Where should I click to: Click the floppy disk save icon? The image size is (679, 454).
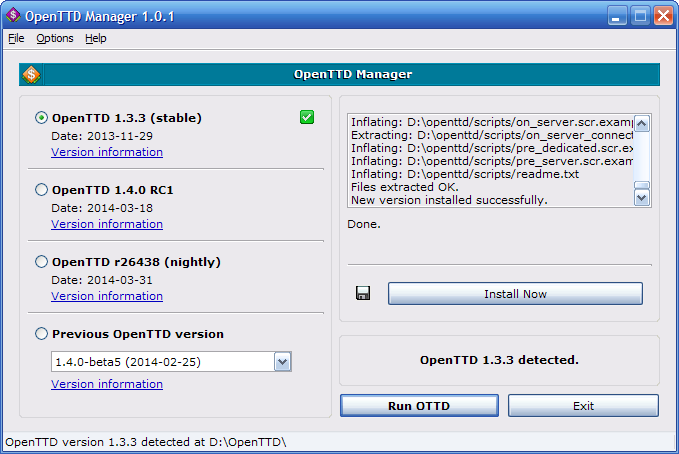(x=363, y=293)
